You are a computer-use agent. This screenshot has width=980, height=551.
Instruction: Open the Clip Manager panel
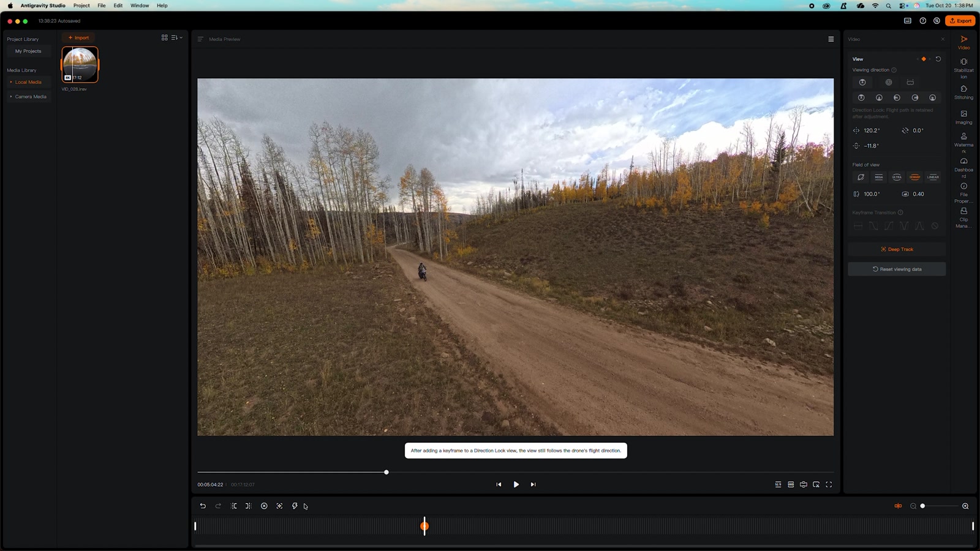tap(963, 218)
